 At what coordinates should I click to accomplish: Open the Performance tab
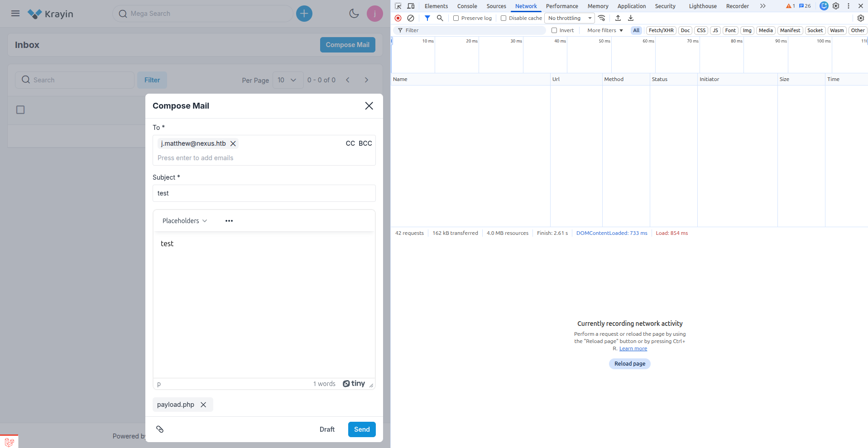(562, 6)
